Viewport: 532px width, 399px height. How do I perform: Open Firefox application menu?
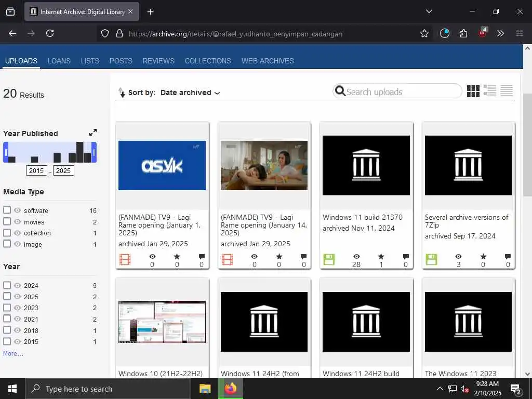tap(519, 33)
